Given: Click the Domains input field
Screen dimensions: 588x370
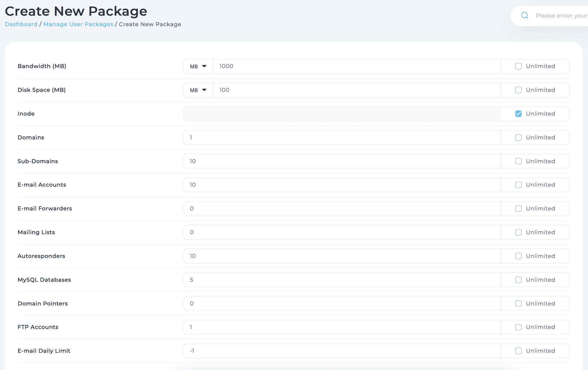Looking at the screenshot, I should pyautogui.click(x=342, y=137).
